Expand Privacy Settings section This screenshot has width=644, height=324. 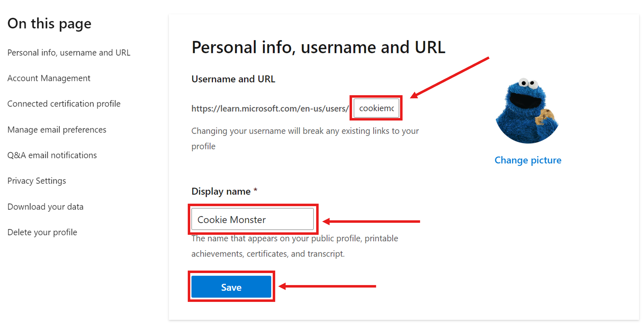(x=37, y=181)
